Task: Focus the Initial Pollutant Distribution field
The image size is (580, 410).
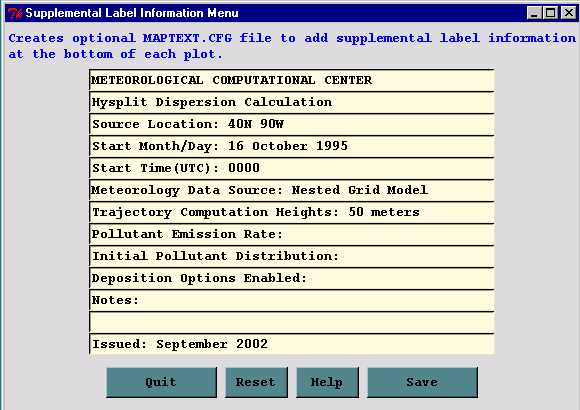Action: pos(291,256)
